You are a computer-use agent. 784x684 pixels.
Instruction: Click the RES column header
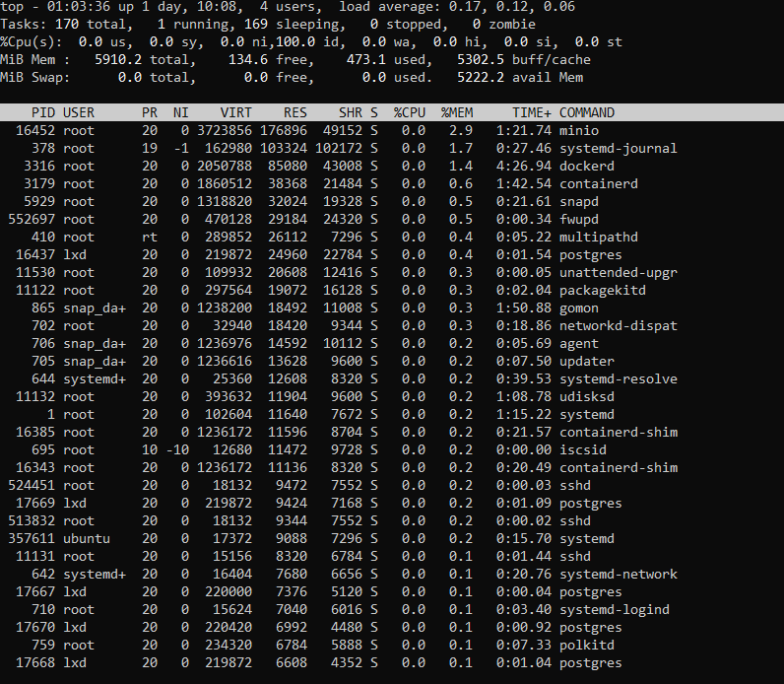click(295, 112)
